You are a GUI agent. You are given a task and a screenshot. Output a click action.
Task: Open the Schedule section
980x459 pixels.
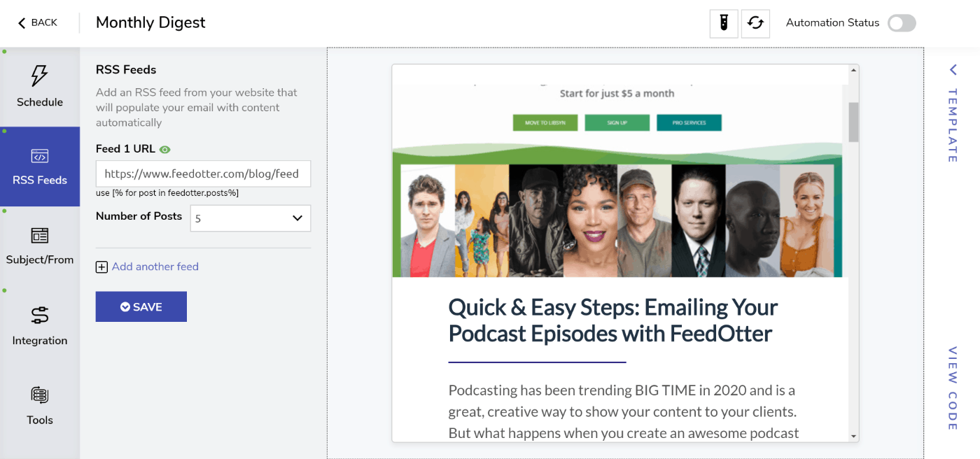(40, 87)
